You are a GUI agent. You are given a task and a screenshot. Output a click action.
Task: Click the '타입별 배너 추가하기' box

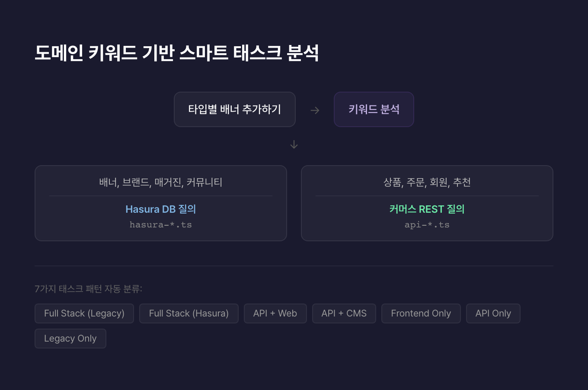[234, 109]
